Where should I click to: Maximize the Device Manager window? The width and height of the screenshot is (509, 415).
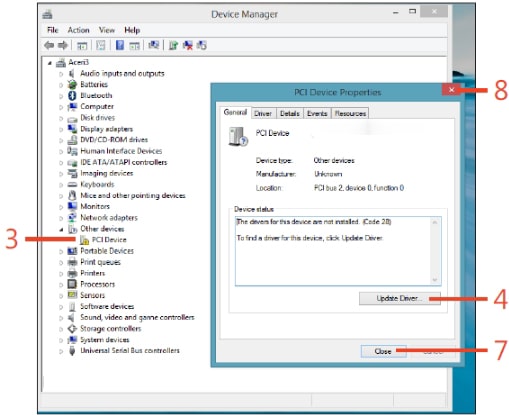click(412, 12)
